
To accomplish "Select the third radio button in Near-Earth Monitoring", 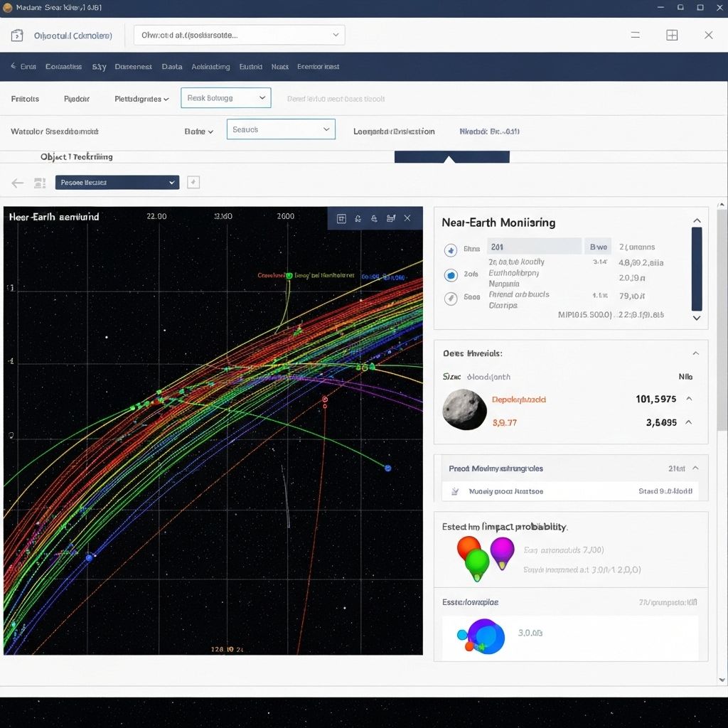I will (450, 299).
